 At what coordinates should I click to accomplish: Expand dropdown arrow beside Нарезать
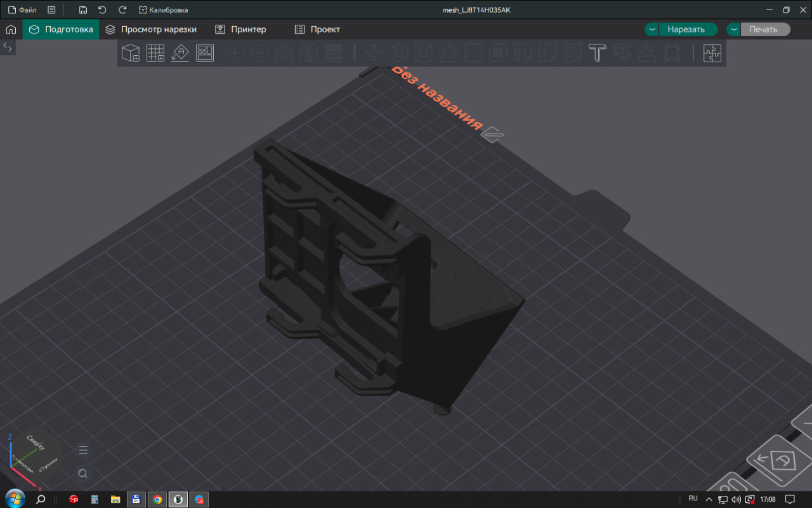(652, 29)
